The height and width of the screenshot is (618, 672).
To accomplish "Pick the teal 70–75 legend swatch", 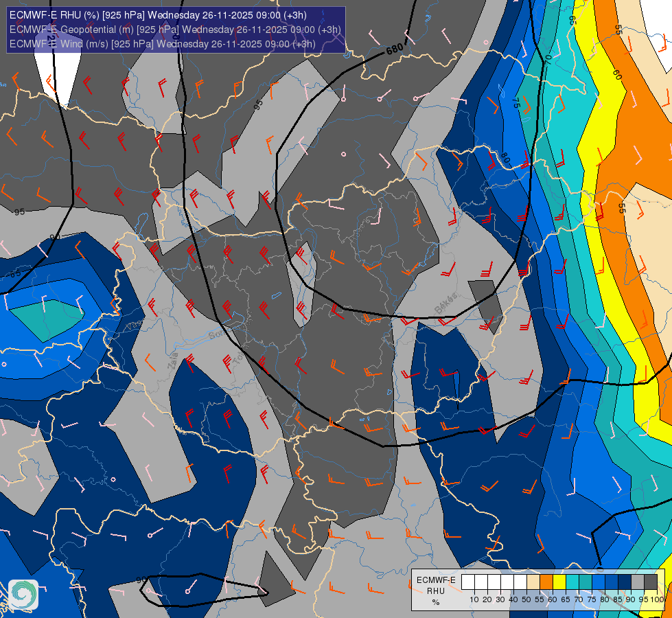I will click(586, 582).
